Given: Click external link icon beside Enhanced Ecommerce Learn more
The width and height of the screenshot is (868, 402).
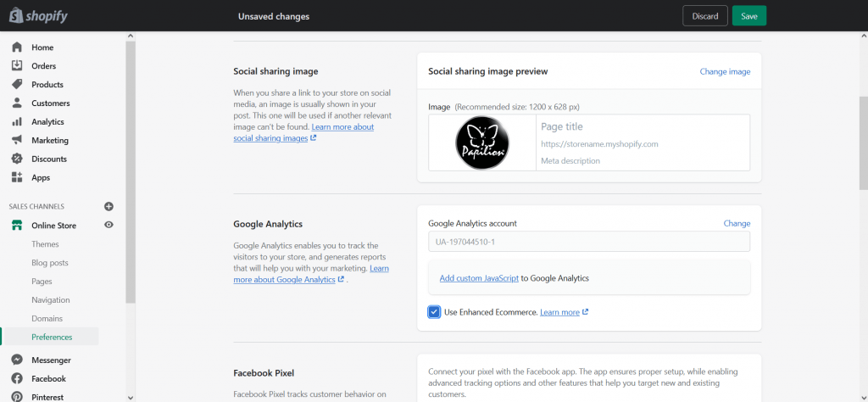Looking at the screenshot, I should [x=585, y=312].
